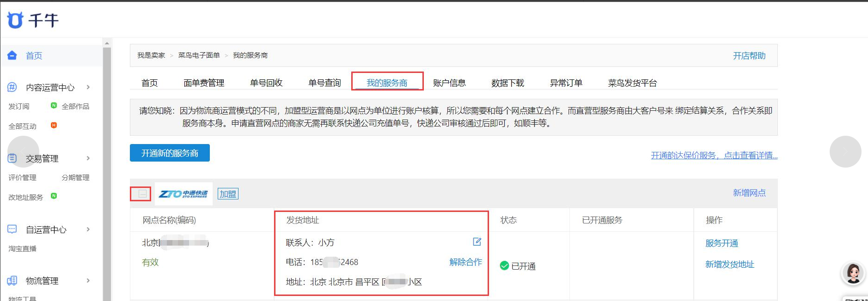Click the edit address pencil icon
Image resolution: width=868 pixels, height=301 pixels.
click(x=477, y=242)
